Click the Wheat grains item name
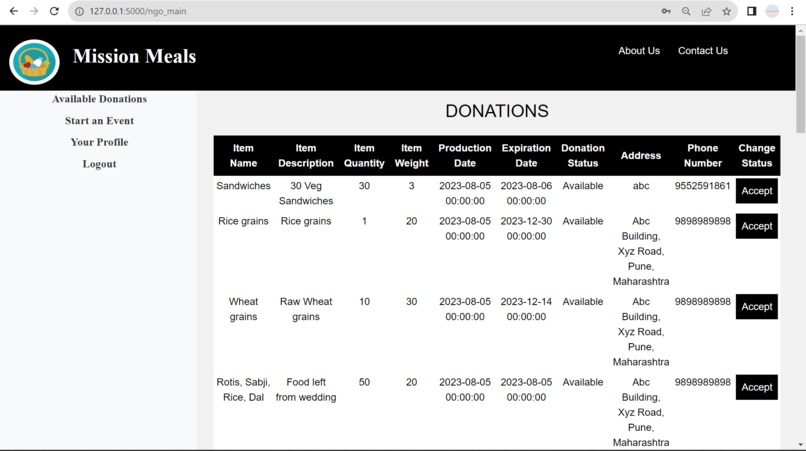Image resolution: width=806 pixels, height=451 pixels. [243, 309]
